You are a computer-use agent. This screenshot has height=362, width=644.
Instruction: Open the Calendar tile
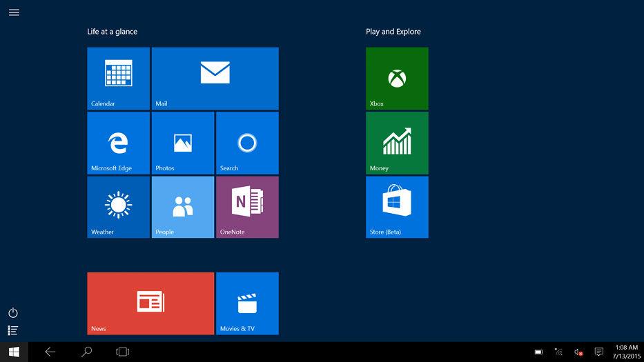tap(118, 79)
